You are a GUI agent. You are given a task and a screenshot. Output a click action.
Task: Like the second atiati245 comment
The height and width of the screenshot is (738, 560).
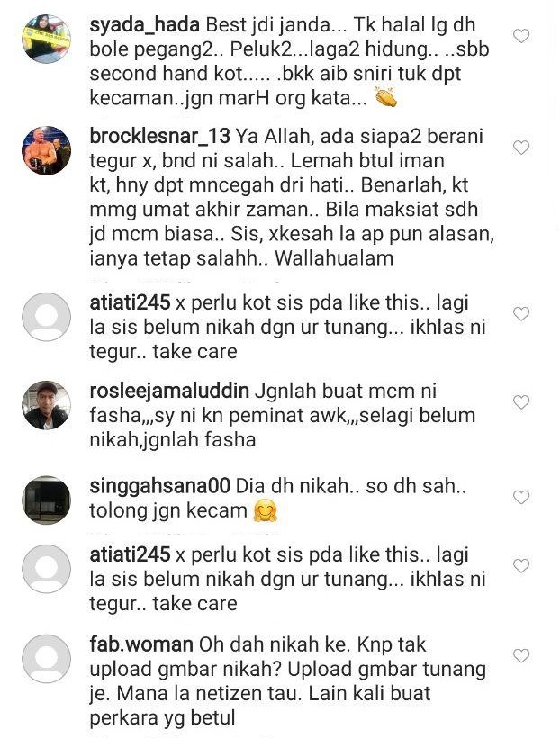[x=521, y=565]
